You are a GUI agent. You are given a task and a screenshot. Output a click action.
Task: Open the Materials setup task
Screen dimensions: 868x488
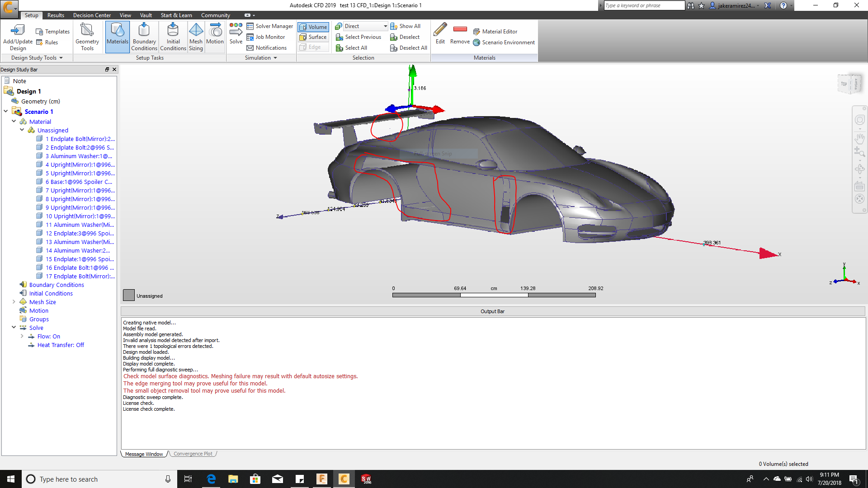click(117, 36)
